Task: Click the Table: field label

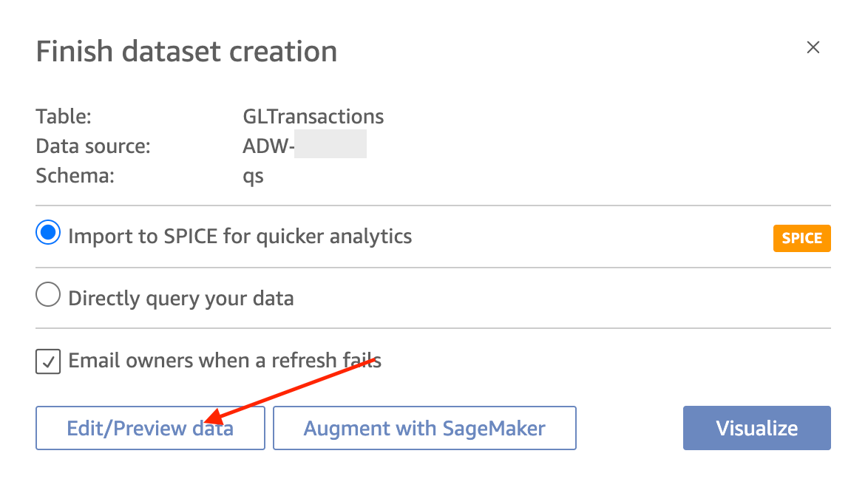Action: pos(64,117)
